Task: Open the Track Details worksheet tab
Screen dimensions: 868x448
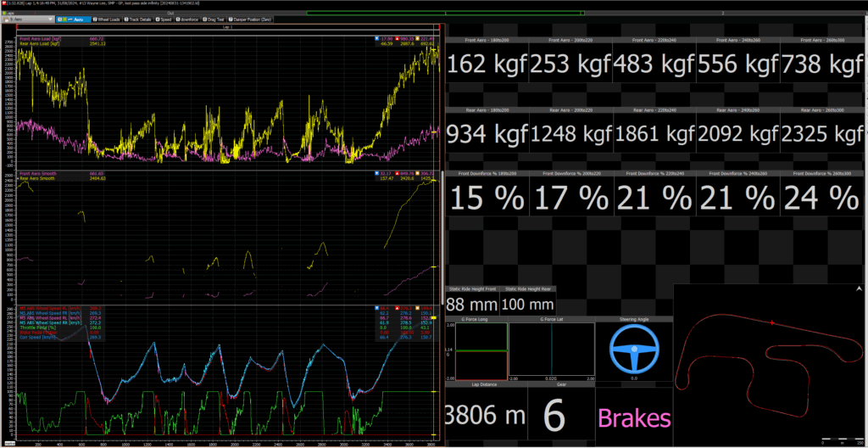Action: pos(139,18)
